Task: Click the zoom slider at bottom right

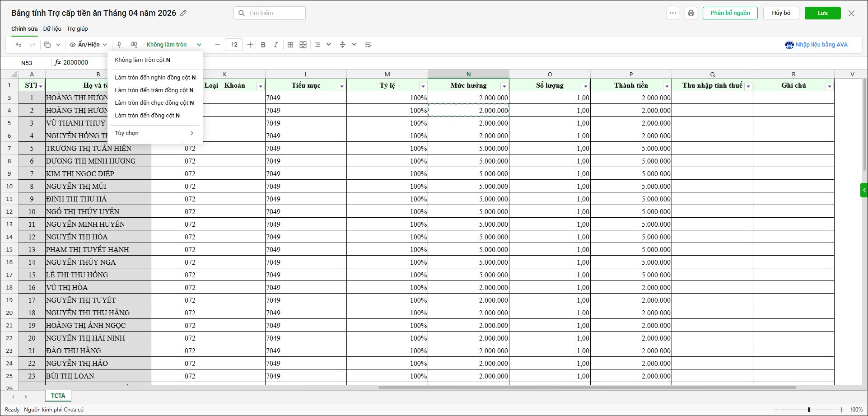Action: (808, 410)
